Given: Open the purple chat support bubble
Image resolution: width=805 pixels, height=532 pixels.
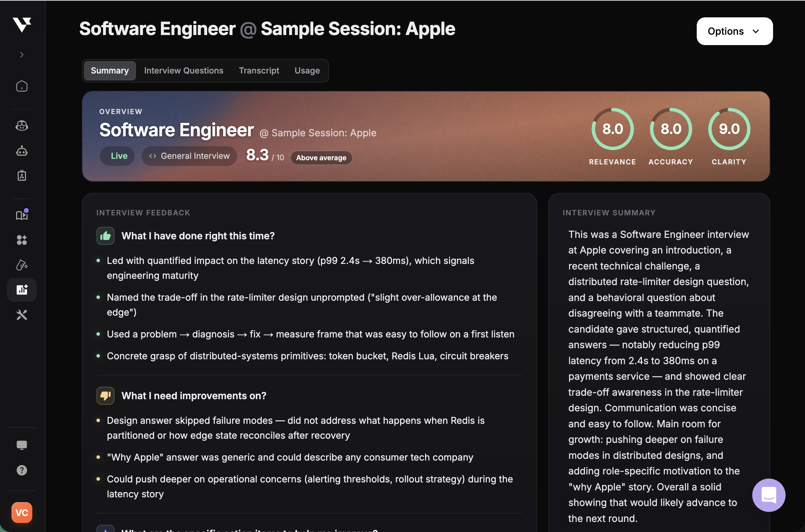Looking at the screenshot, I should (769, 495).
